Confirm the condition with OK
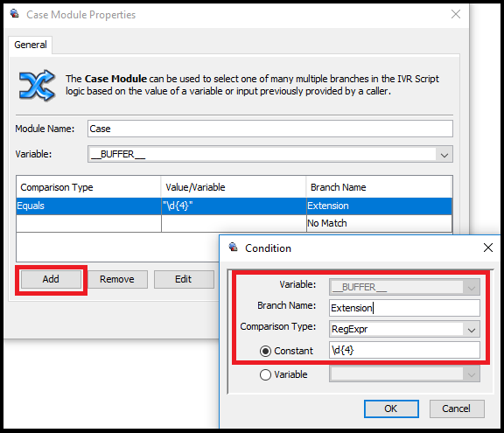The image size is (504, 433). pyautogui.click(x=391, y=409)
